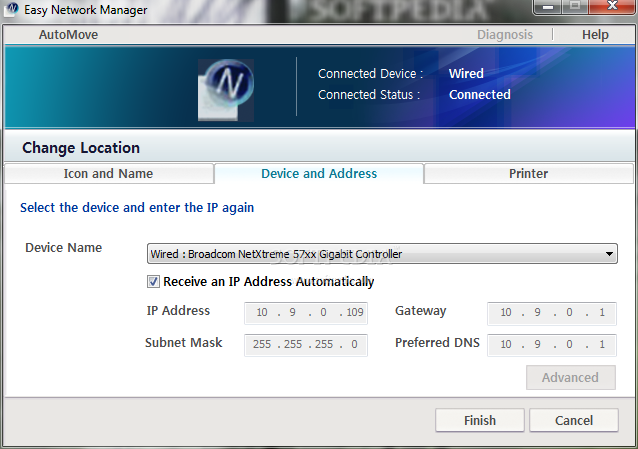Minimize the Easy Network Manager window
The image size is (638, 449).
click(548, 7)
